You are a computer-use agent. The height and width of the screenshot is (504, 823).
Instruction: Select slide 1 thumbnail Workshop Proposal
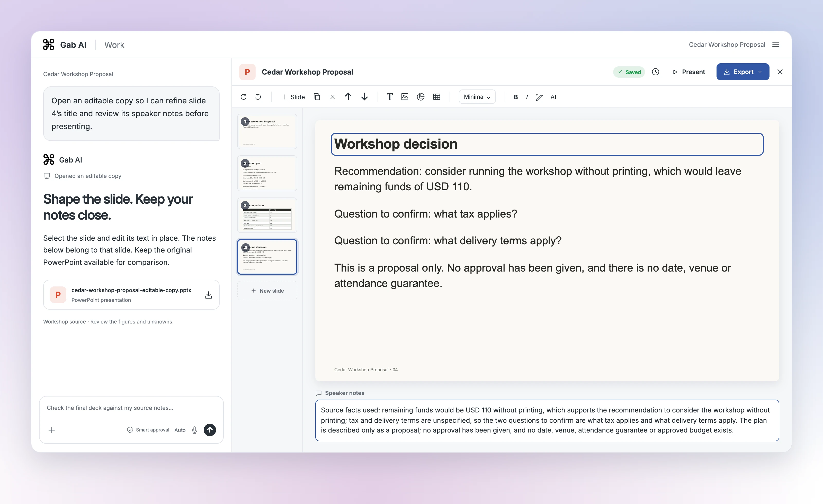(x=267, y=131)
